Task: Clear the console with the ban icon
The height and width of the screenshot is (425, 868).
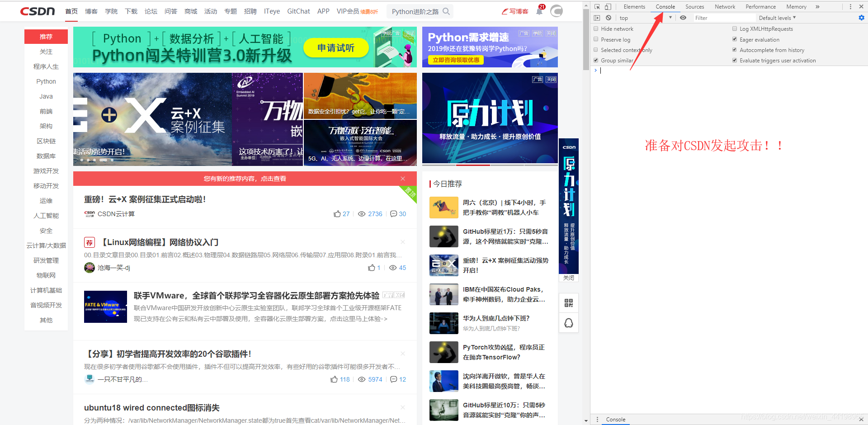Action: click(x=609, y=18)
